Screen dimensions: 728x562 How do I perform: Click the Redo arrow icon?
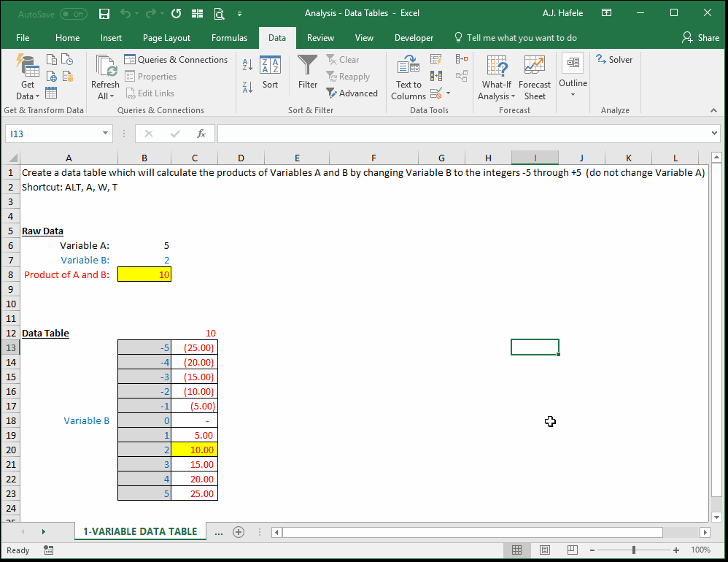click(x=151, y=13)
